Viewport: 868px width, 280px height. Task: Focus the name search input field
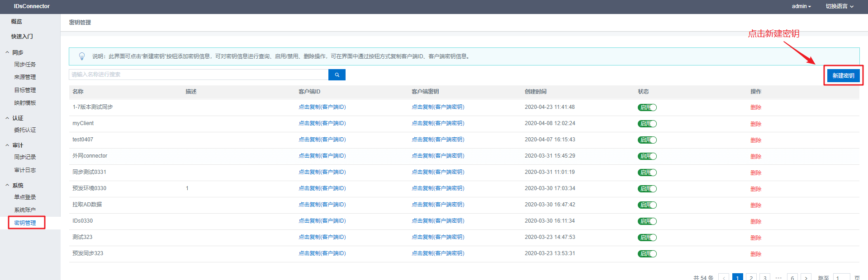198,75
